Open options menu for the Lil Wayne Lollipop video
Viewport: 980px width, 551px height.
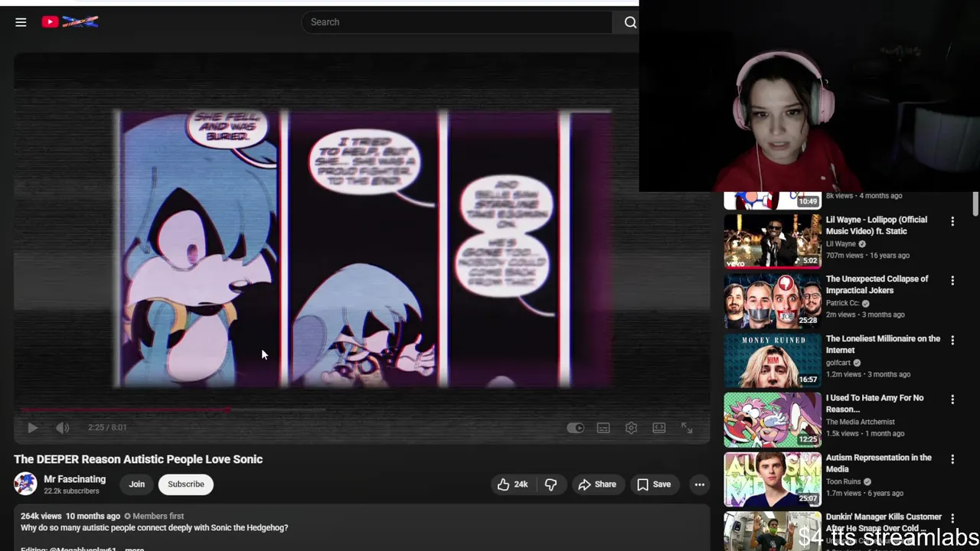click(952, 221)
